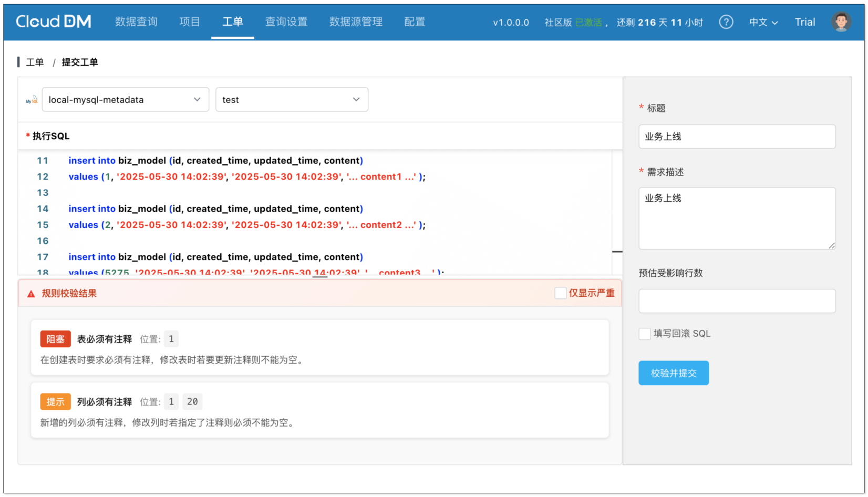Click the 校验并提交 button
868x497 pixels.
tap(673, 373)
